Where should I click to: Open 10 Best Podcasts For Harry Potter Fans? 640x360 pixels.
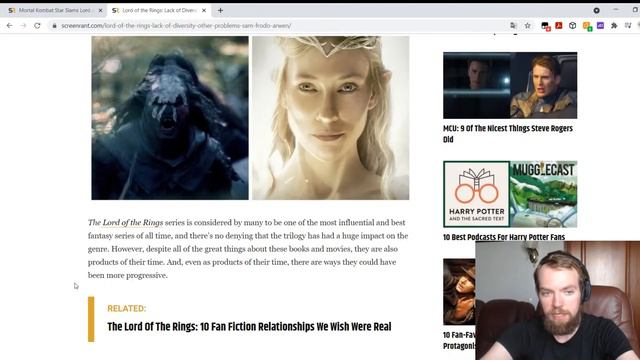(x=504, y=237)
